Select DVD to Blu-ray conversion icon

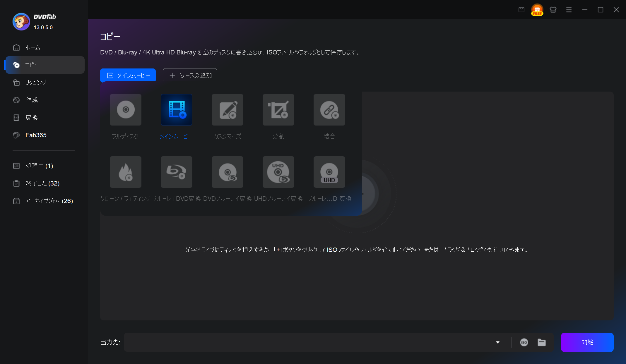(228, 172)
